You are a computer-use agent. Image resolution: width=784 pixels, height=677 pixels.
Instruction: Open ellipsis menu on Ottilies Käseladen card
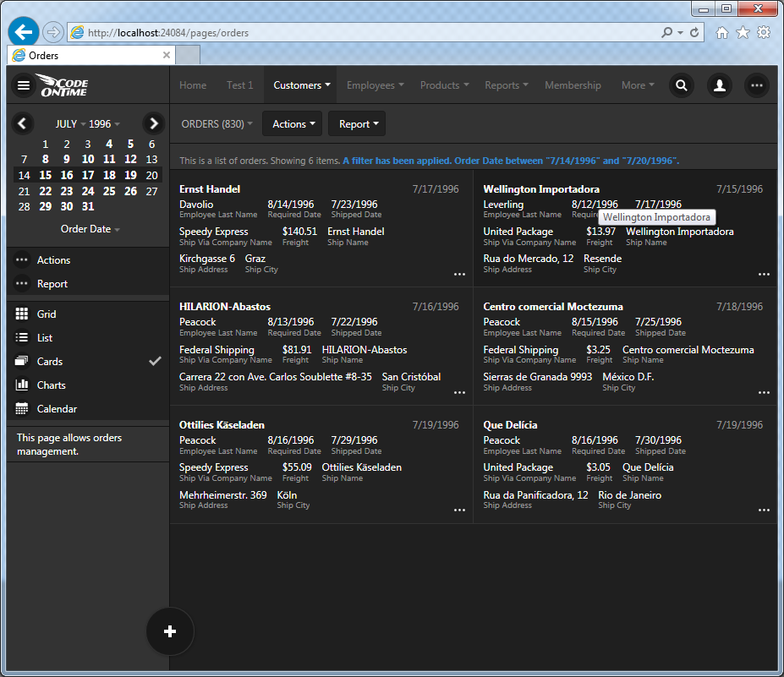(x=459, y=510)
